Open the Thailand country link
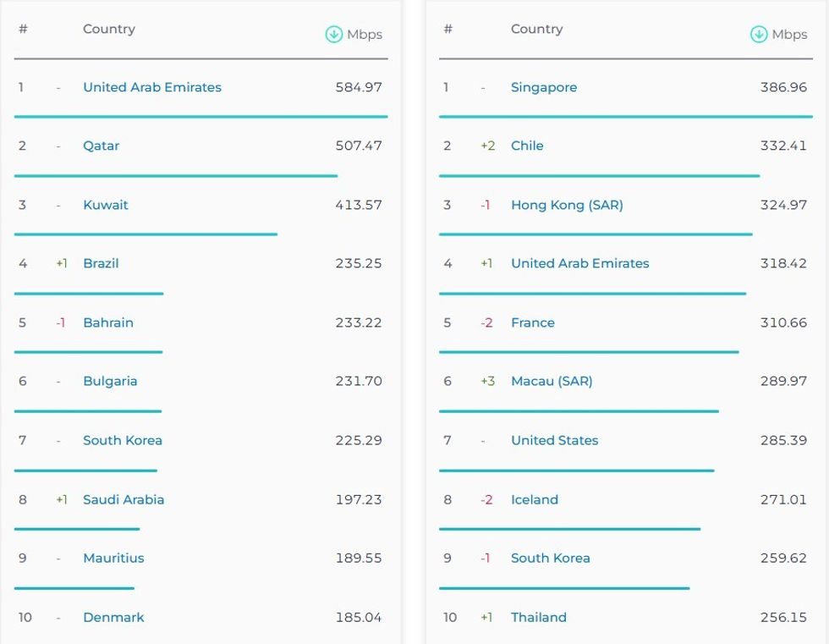The width and height of the screenshot is (829, 644). tap(539, 617)
